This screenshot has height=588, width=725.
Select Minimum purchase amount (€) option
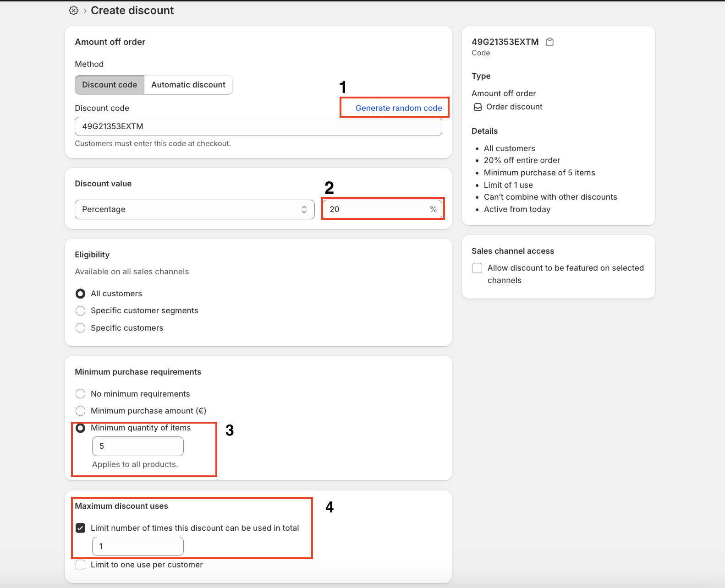(81, 411)
